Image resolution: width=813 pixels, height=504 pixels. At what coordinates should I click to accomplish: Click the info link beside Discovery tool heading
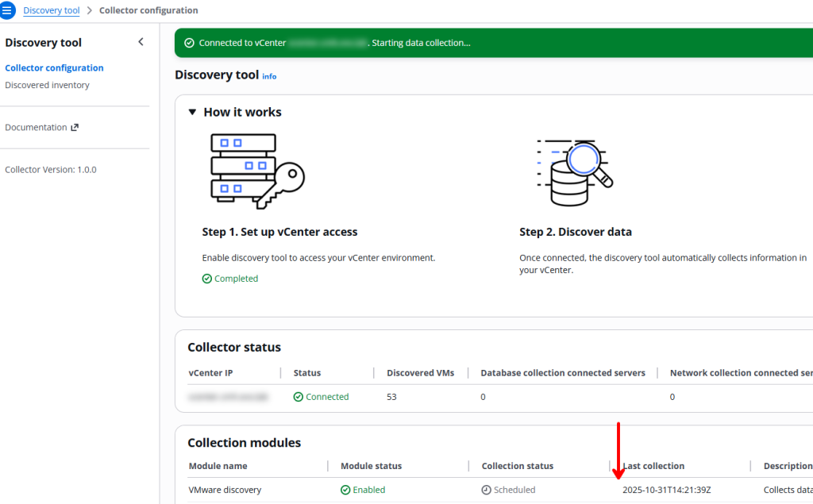[x=269, y=76]
